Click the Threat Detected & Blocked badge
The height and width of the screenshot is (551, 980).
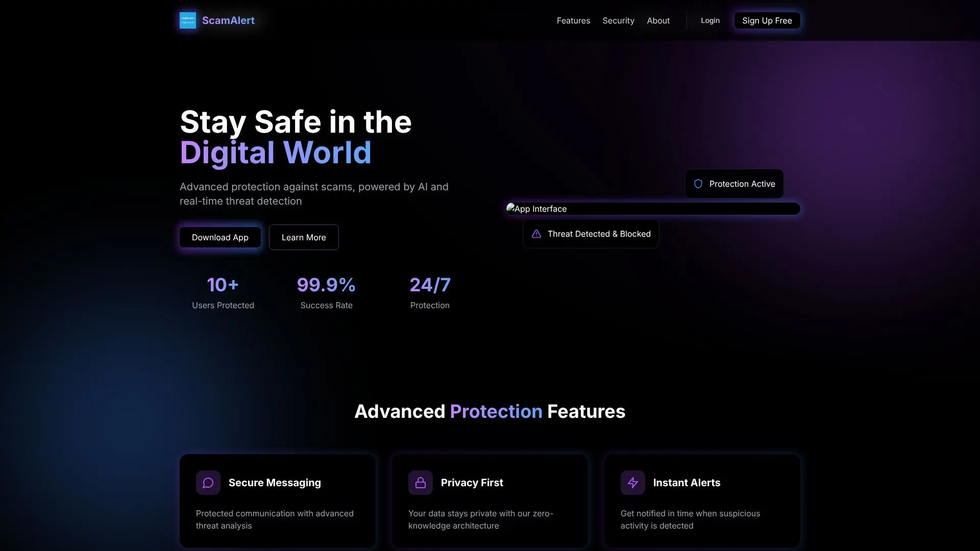[591, 234]
